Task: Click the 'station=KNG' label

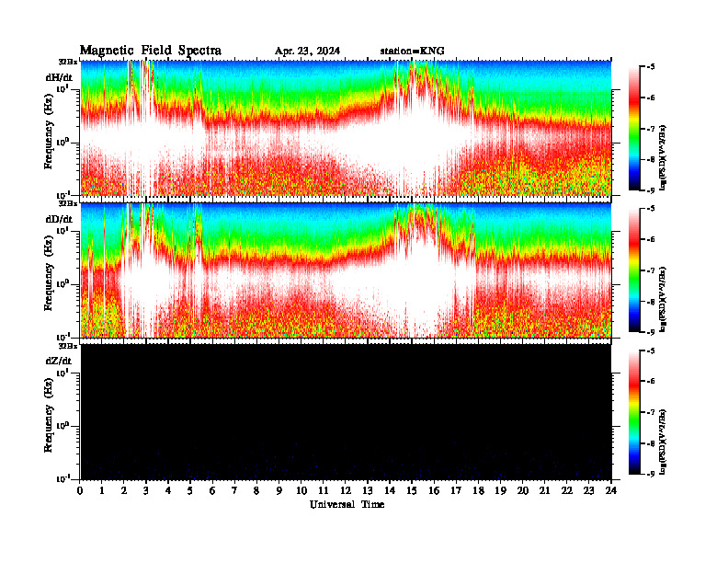Action: coord(413,51)
